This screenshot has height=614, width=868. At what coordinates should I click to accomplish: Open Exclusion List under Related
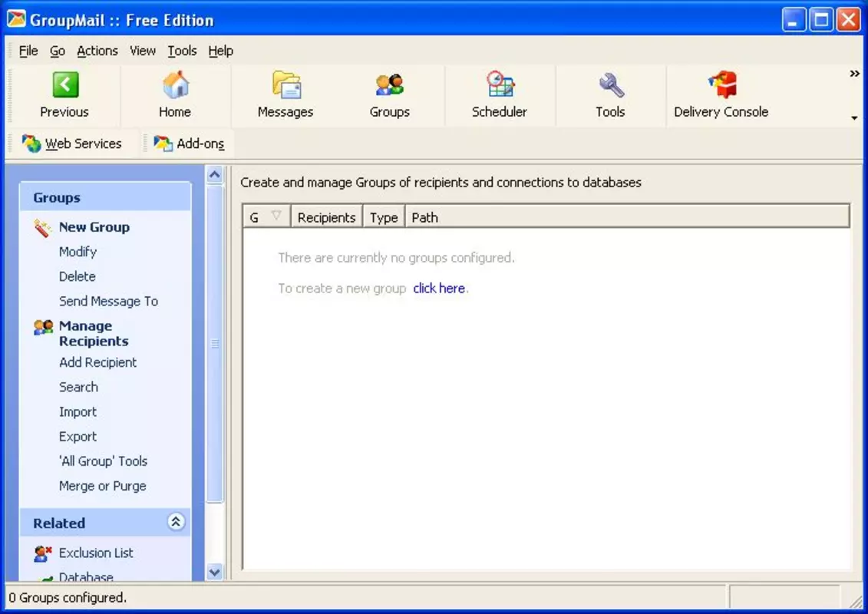pyautogui.click(x=97, y=553)
